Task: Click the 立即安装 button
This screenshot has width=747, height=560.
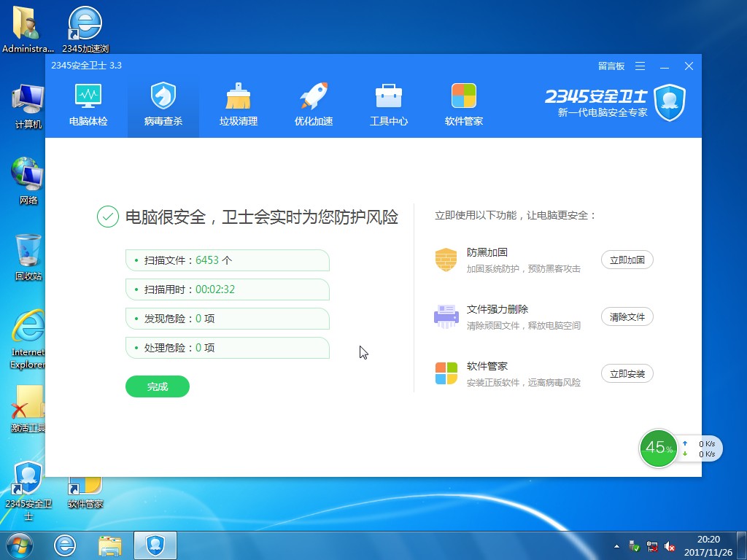Action: (x=627, y=374)
